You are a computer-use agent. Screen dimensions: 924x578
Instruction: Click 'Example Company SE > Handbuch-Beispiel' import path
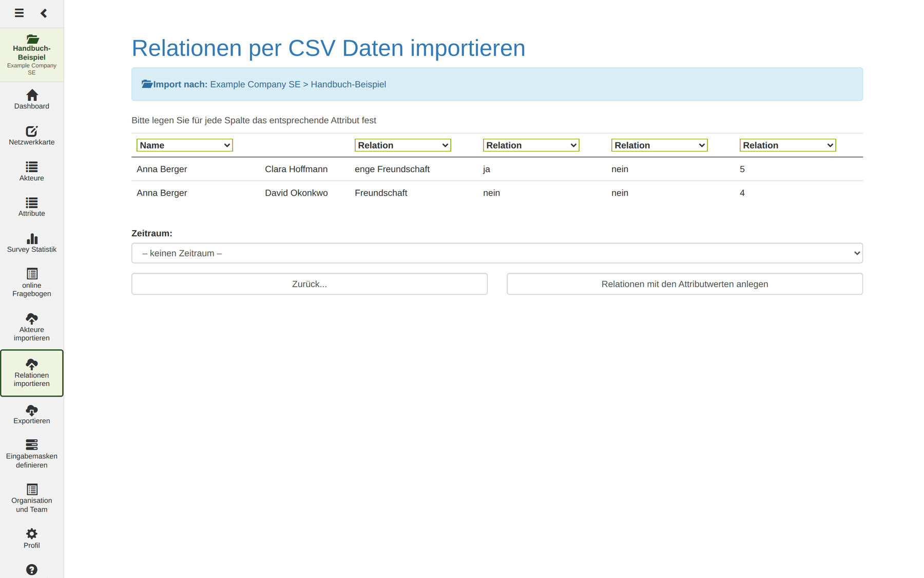[x=298, y=84]
